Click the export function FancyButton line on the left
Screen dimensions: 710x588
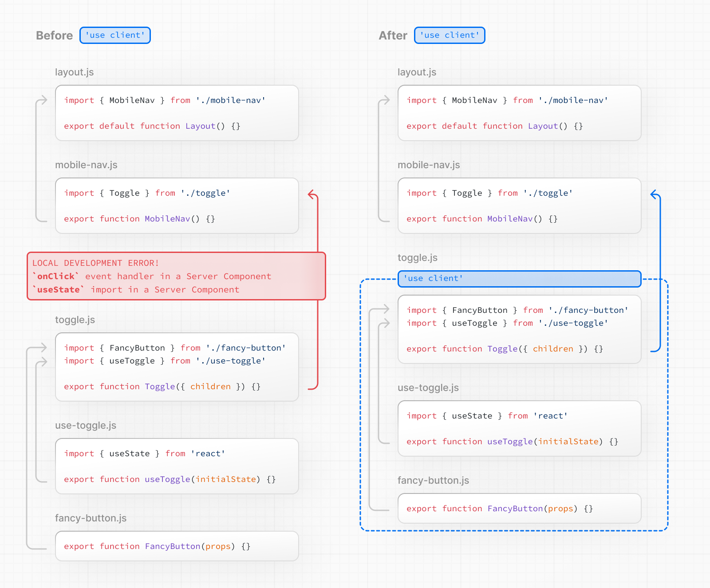pos(158,546)
